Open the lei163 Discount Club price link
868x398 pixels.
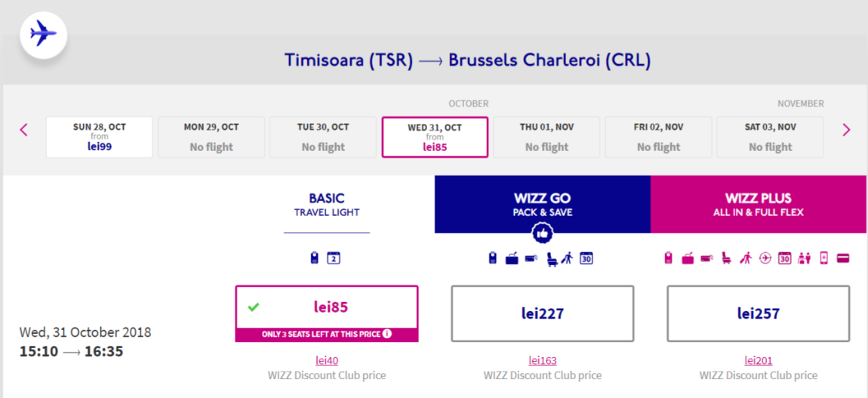coord(543,361)
